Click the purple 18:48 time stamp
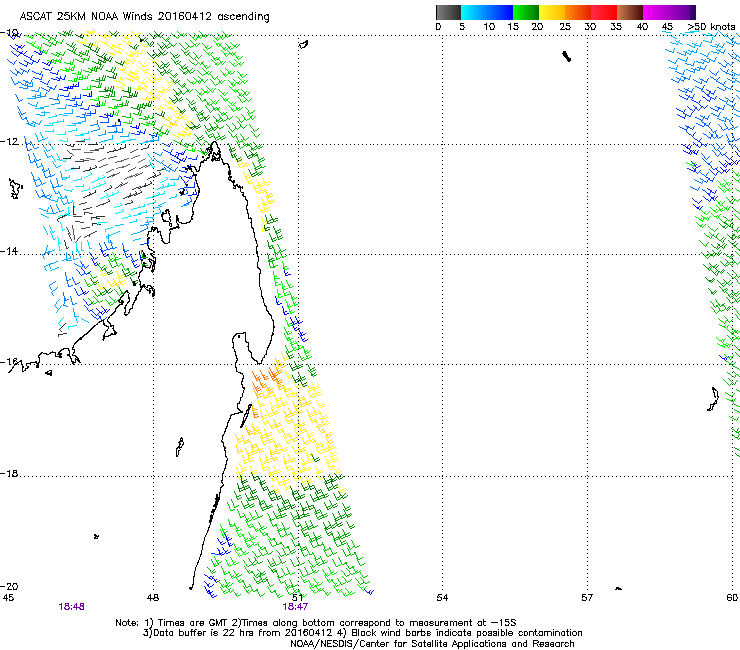 [71, 607]
